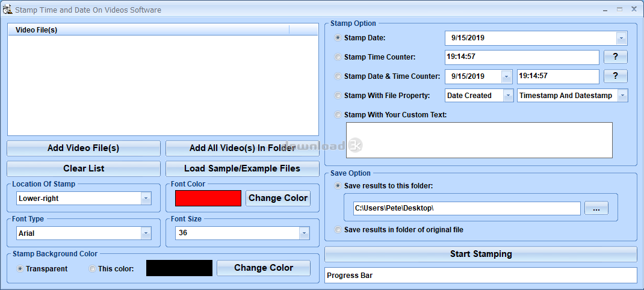
Task: Enable Stamp With Your Custom Text
Action: point(338,114)
